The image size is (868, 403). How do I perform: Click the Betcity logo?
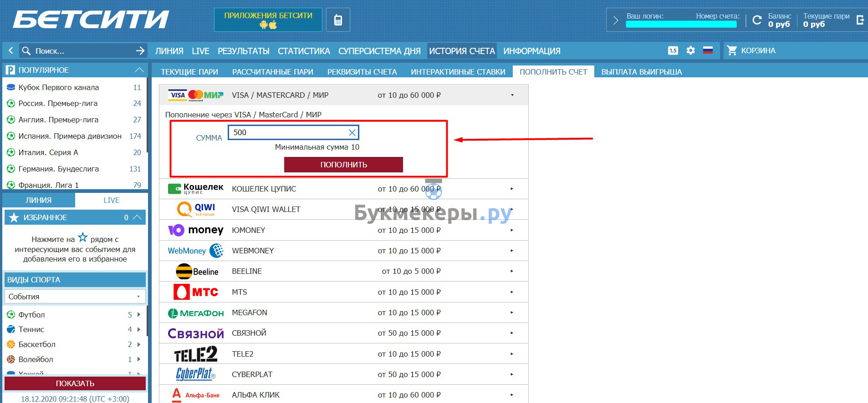tap(91, 20)
